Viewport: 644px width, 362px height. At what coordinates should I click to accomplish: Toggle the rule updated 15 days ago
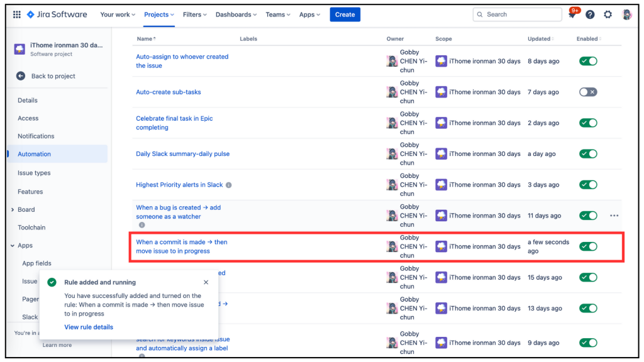point(588,277)
